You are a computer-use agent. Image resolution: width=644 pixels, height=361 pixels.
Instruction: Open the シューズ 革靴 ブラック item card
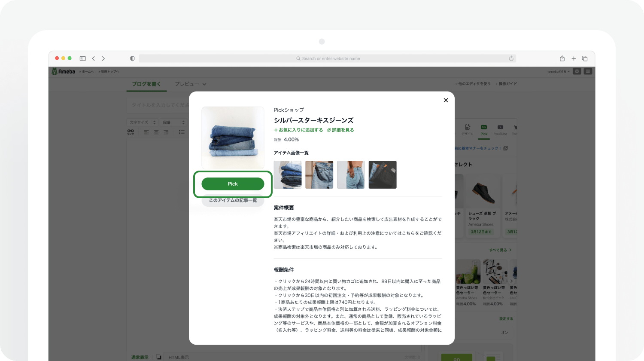pyautogui.click(x=483, y=205)
